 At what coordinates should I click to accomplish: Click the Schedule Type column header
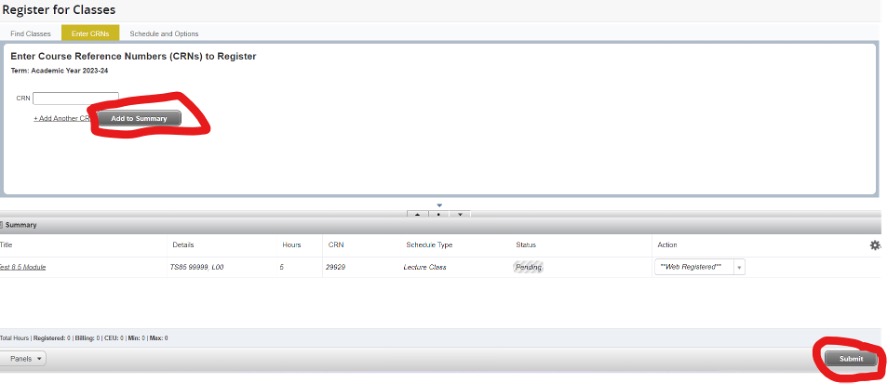429,245
